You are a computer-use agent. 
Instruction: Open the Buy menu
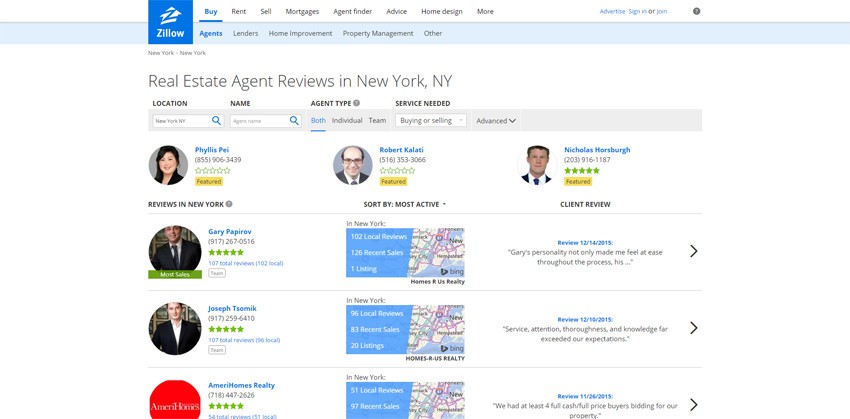[x=211, y=11]
